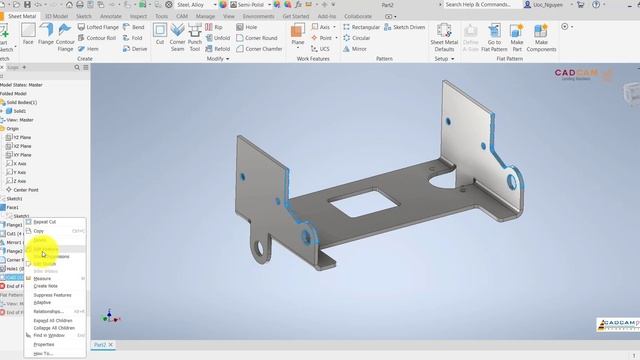This screenshot has width=640, height=360.
Task: Select XY Plane in model tree
Action: coord(19,155)
